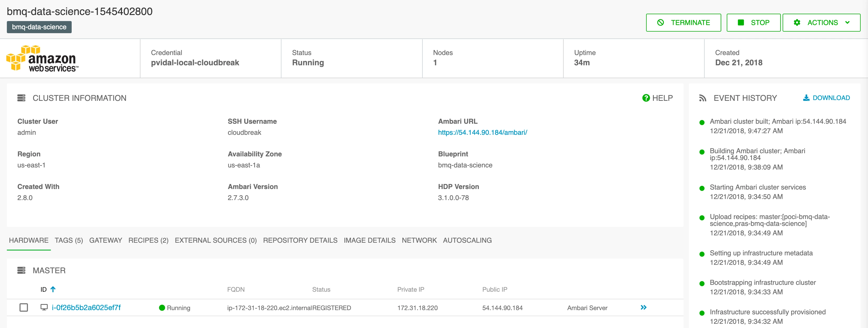Click private IP 172.31.18.220

417,308
